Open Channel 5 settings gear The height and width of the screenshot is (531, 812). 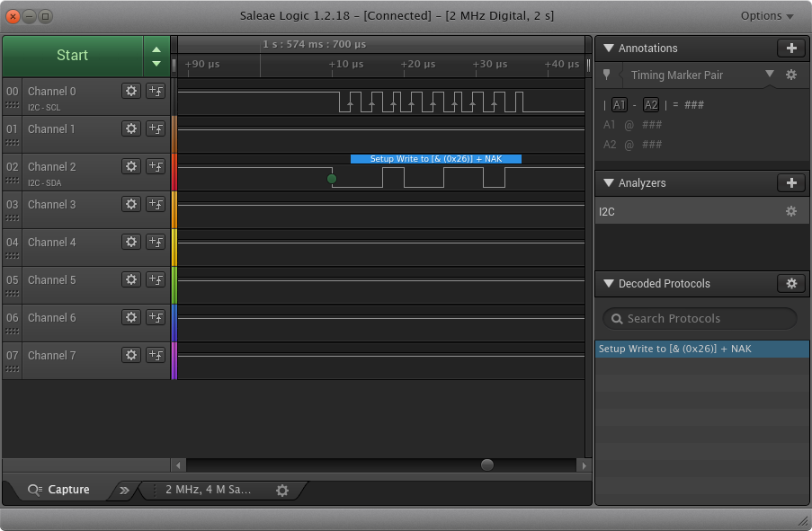click(x=131, y=280)
